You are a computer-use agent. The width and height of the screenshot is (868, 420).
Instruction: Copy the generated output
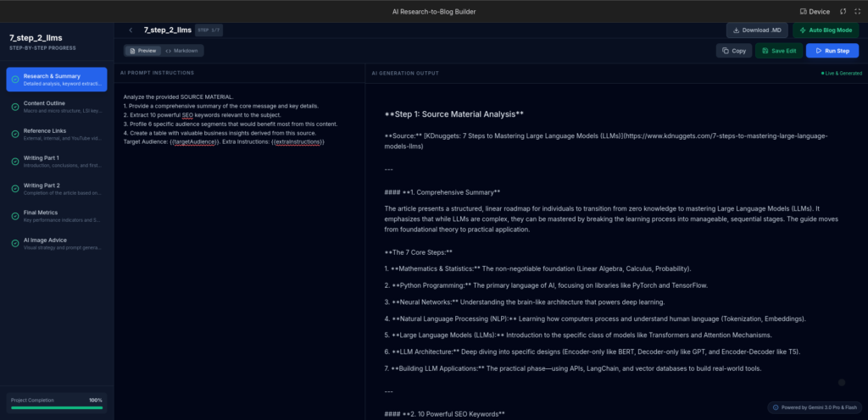(734, 51)
